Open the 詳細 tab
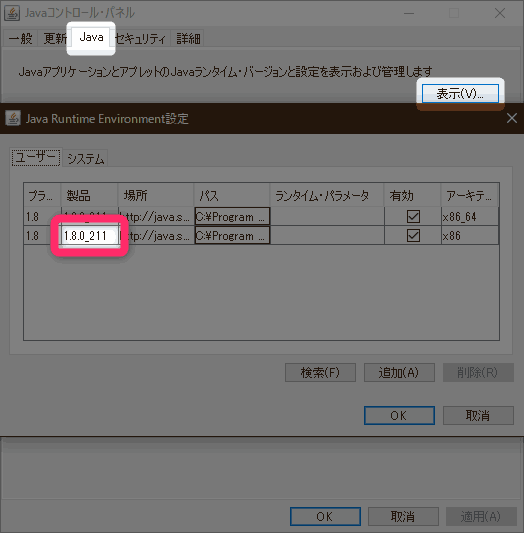The image size is (524, 533). 188,38
